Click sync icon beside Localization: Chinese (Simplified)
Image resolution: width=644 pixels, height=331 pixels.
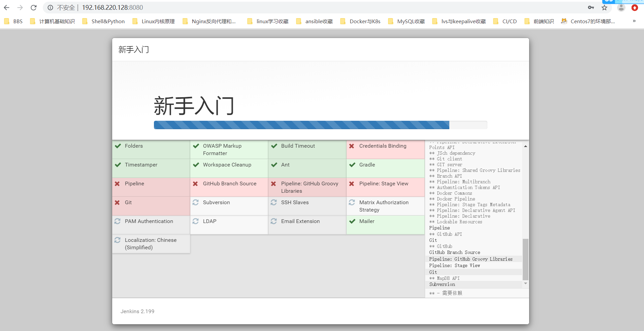[x=118, y=240]
